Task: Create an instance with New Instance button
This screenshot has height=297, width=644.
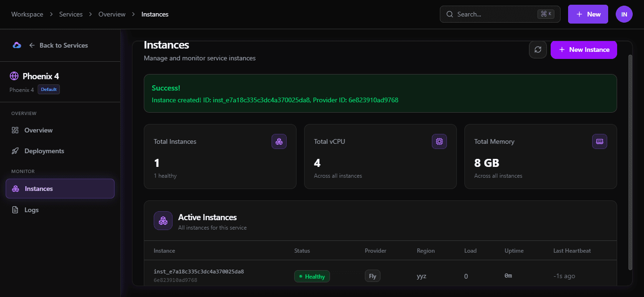Action: (584, 49)
